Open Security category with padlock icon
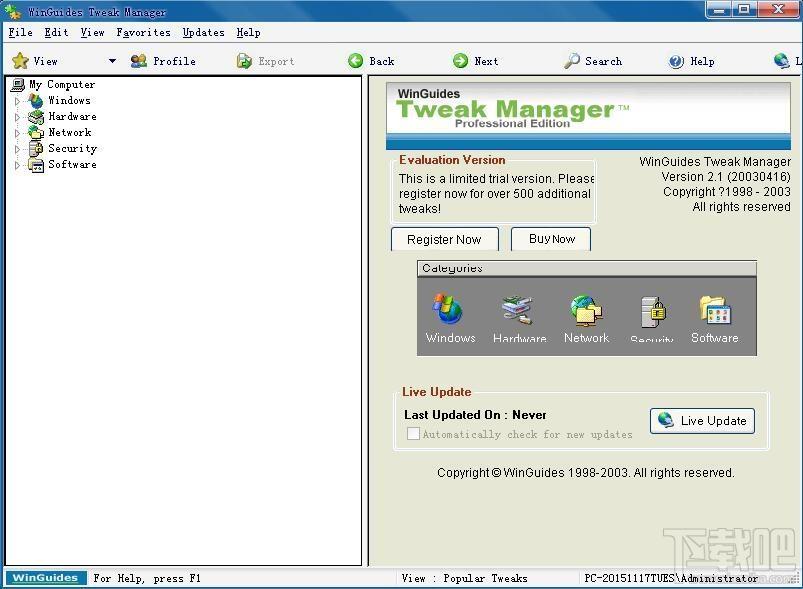The height and width of the screenshot is (589, 803). (x=652, y=319)
